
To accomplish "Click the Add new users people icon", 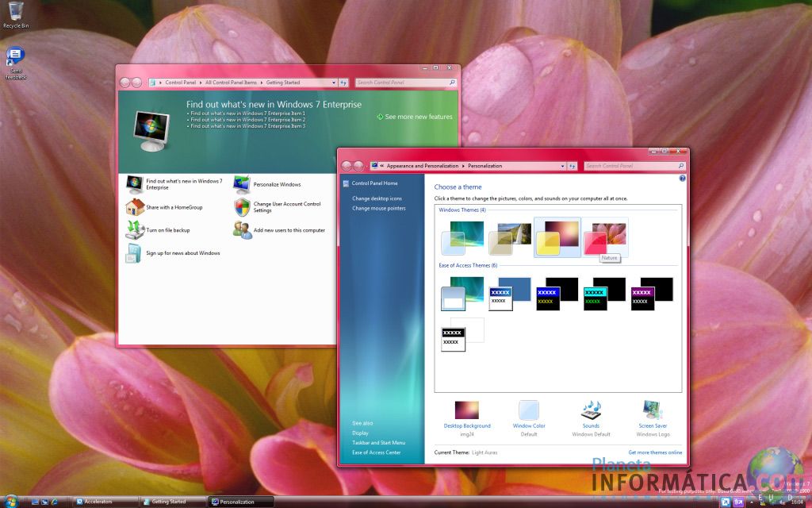I will (242, 229).
